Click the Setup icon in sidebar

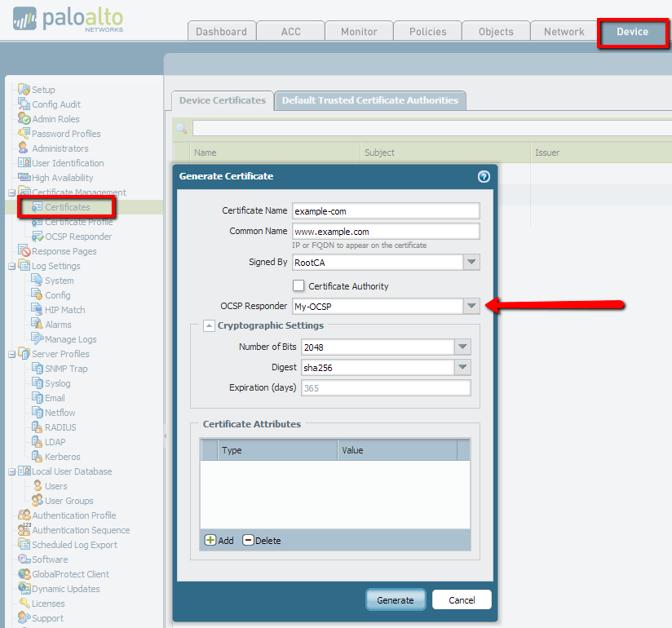click(24, 90)
